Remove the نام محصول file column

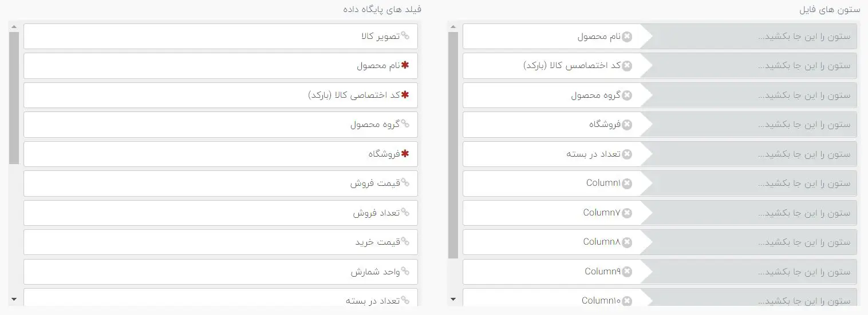pos(627,37)
